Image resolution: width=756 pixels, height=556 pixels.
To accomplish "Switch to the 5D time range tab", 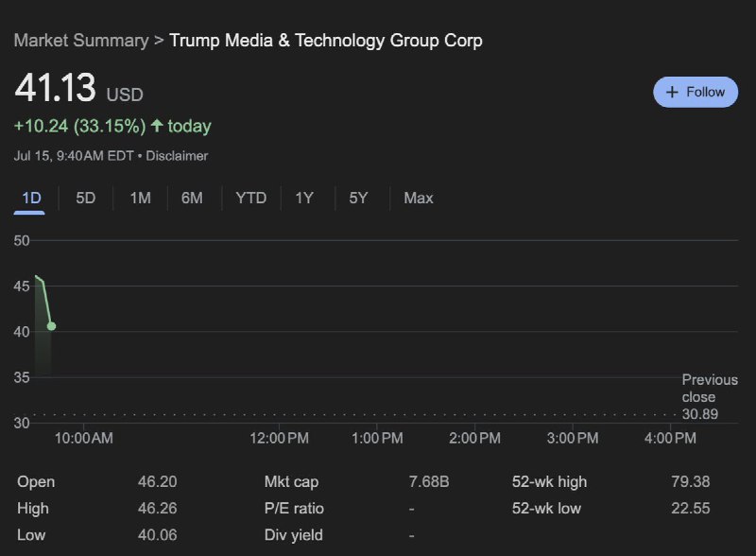I will point(86,198).
